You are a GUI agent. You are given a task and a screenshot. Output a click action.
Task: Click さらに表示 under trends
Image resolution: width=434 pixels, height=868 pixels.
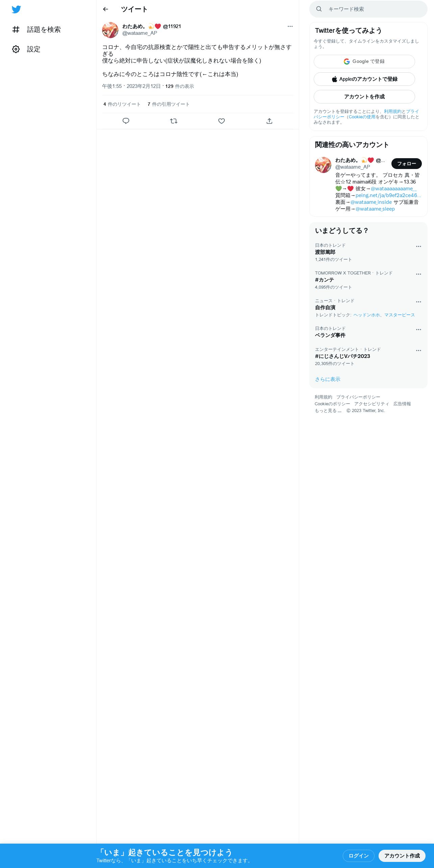tap(328, 379)
